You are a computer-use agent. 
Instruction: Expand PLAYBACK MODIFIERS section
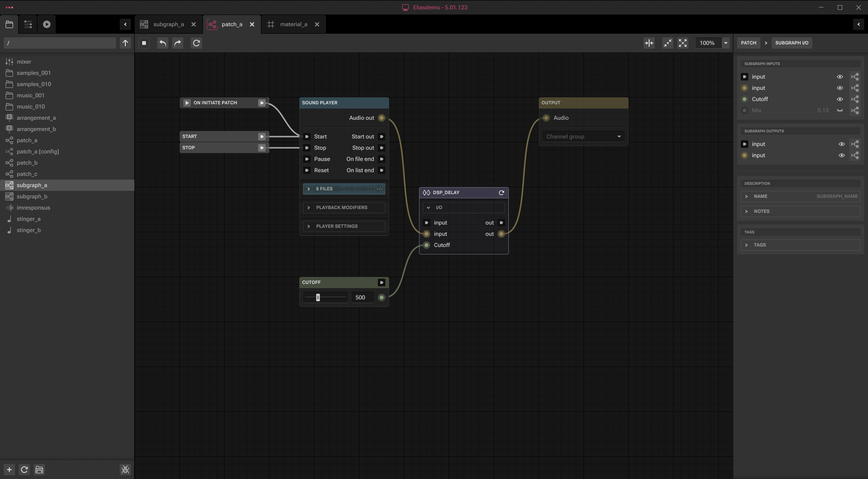click(344, 208)
